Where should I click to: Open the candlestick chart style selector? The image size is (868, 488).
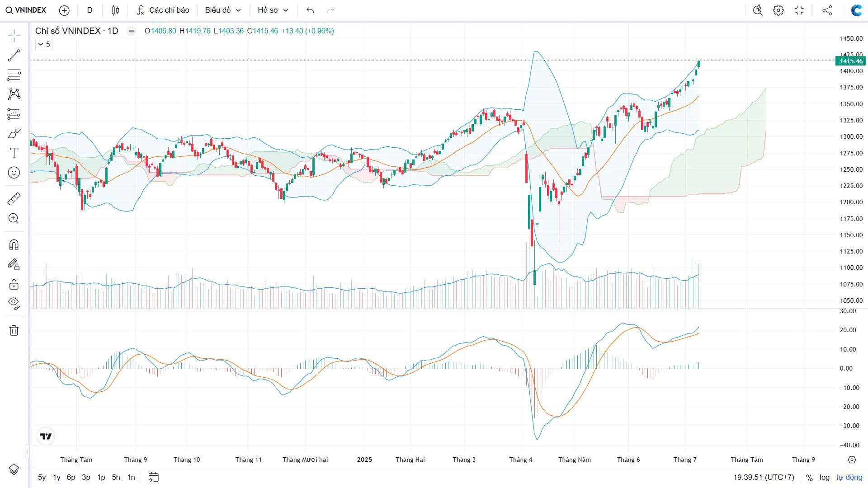coord(115,10)
